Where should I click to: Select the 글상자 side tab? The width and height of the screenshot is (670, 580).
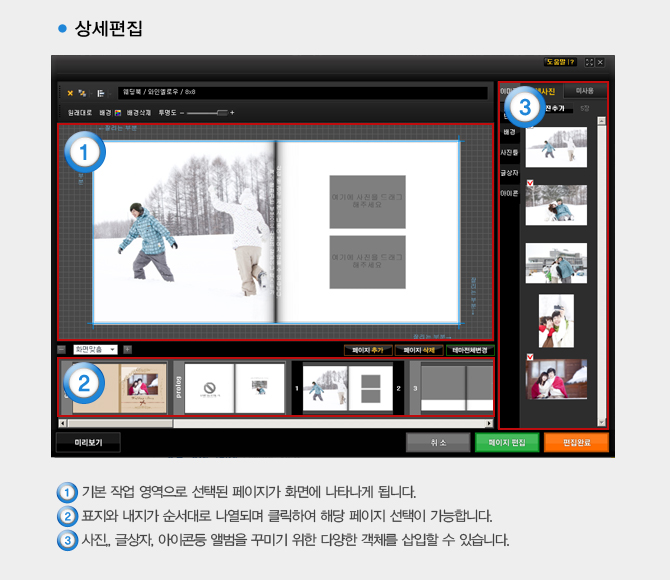click(x=509, y=173)
